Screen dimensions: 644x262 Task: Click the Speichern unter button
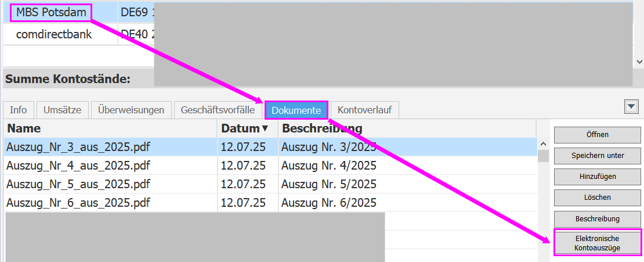coord(597,156)
